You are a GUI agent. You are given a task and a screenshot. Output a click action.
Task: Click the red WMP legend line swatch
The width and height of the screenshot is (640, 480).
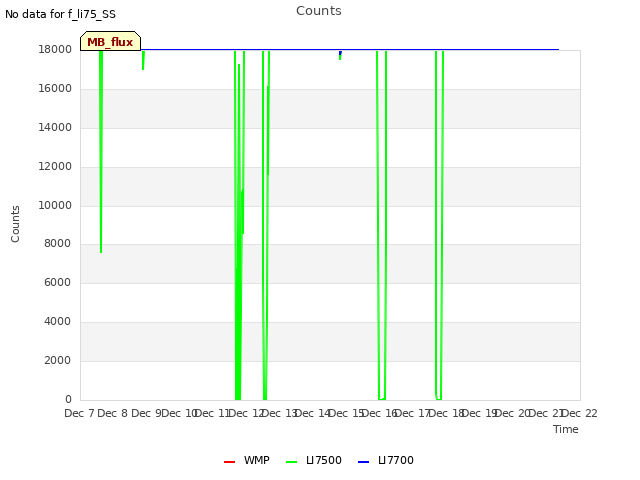point(229,462)
